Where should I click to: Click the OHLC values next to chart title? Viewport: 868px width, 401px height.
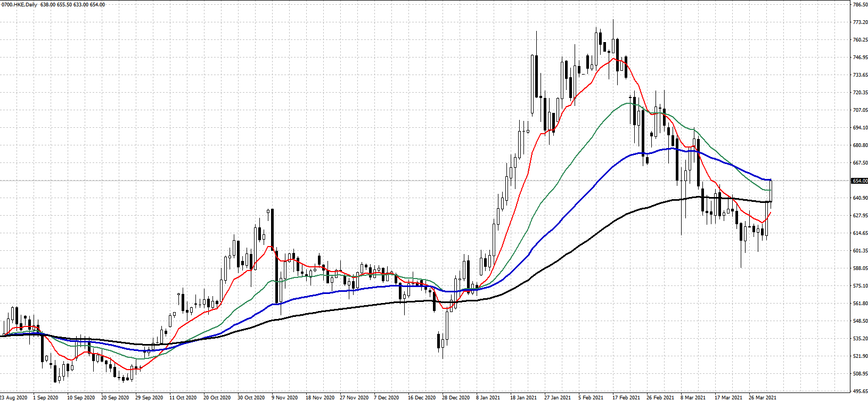pyautogui.click(x=72, y=5)
